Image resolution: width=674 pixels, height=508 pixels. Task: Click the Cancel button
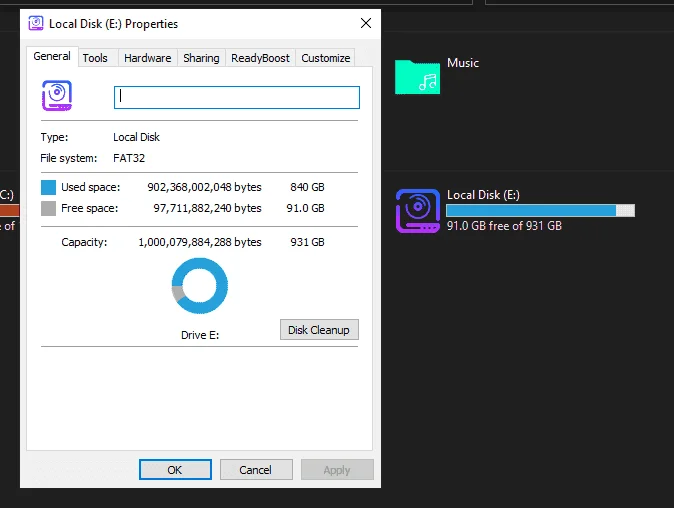tap(256, 470)
